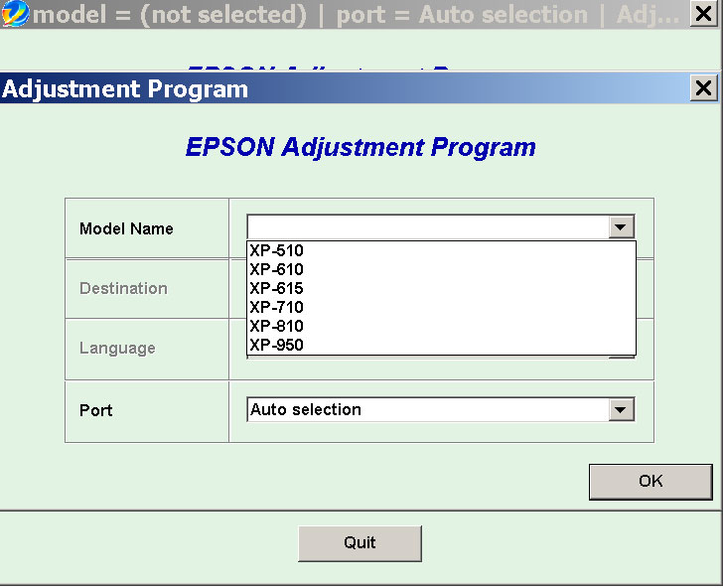Close the Adjustment Program dialog

tap(703, 87)
